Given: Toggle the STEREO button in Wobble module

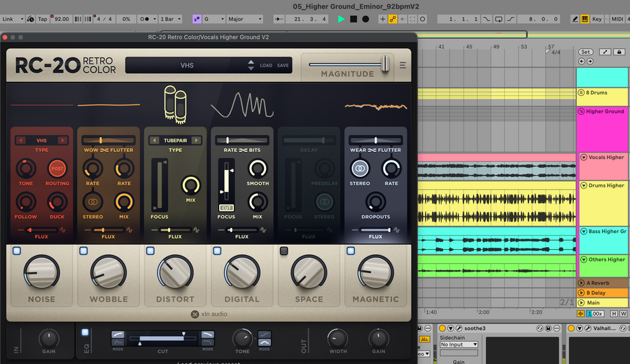Looking at the screenshot, I should (93, 202).
